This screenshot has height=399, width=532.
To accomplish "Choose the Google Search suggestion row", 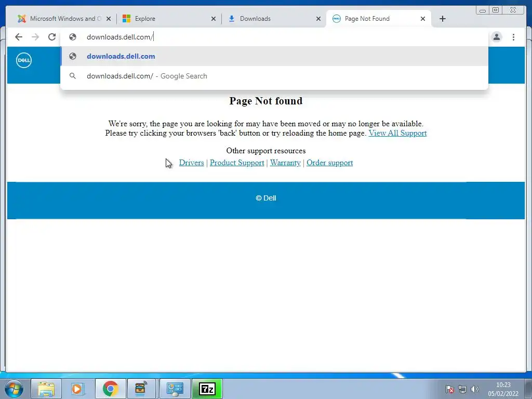I will tap(274, 76).
